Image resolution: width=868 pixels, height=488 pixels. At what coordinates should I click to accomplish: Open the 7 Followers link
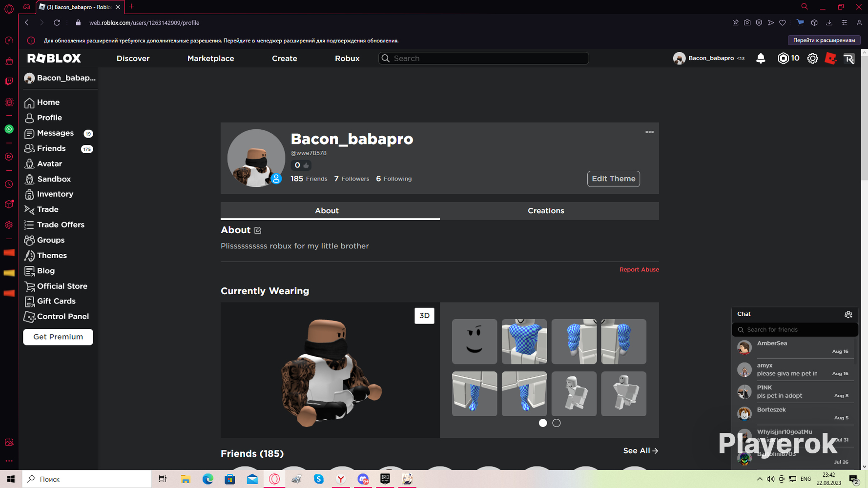tap(351, 179)
